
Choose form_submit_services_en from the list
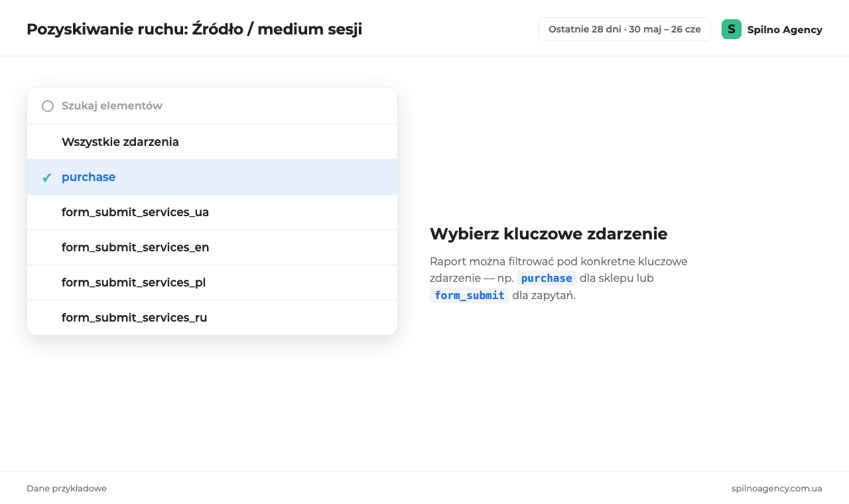(x=212, y=247)
